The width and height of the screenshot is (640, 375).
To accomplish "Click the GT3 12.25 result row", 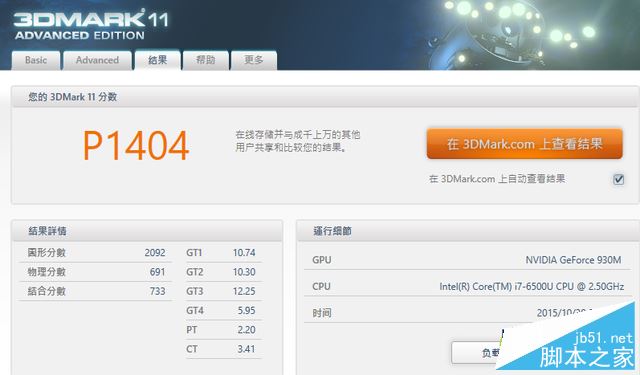I will [x=223, y=291].
